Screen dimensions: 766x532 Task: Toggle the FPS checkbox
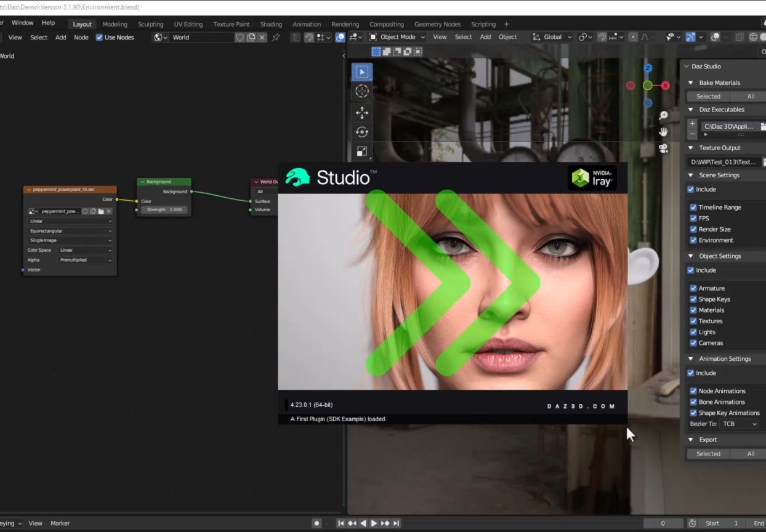click(693, 219)
